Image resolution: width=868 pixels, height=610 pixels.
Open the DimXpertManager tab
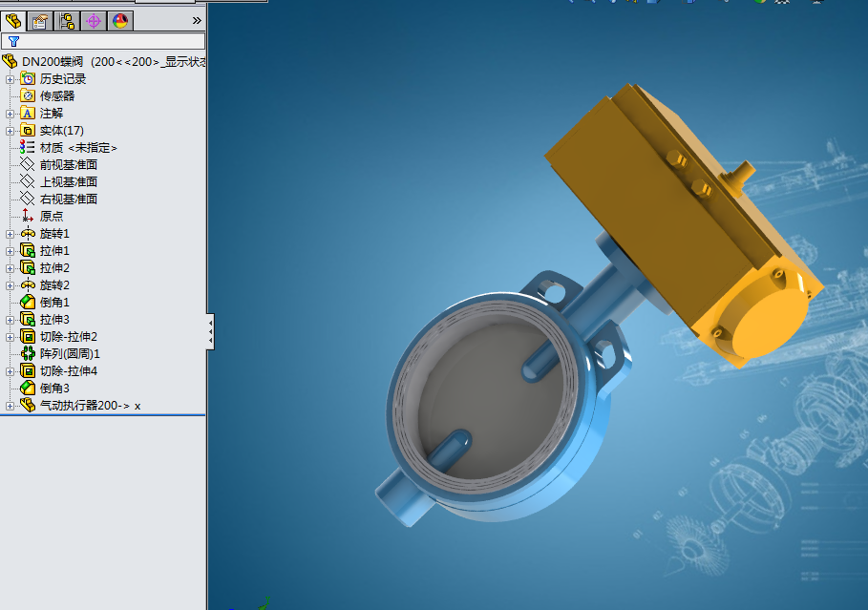click(94, 21)
